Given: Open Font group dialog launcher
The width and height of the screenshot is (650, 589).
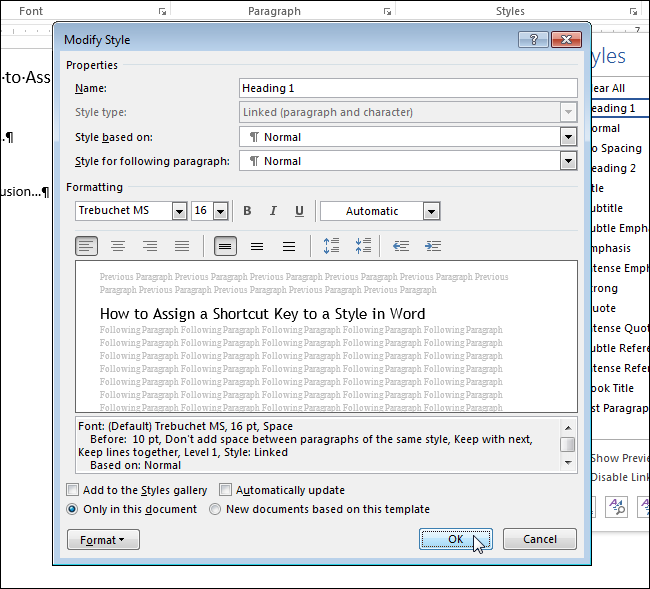Looking at the screenshot, I should 162,12.
